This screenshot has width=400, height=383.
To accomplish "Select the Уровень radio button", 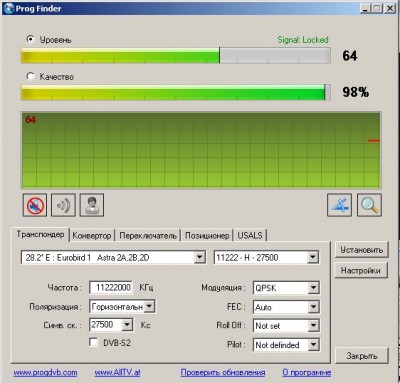I will point(30,39).
